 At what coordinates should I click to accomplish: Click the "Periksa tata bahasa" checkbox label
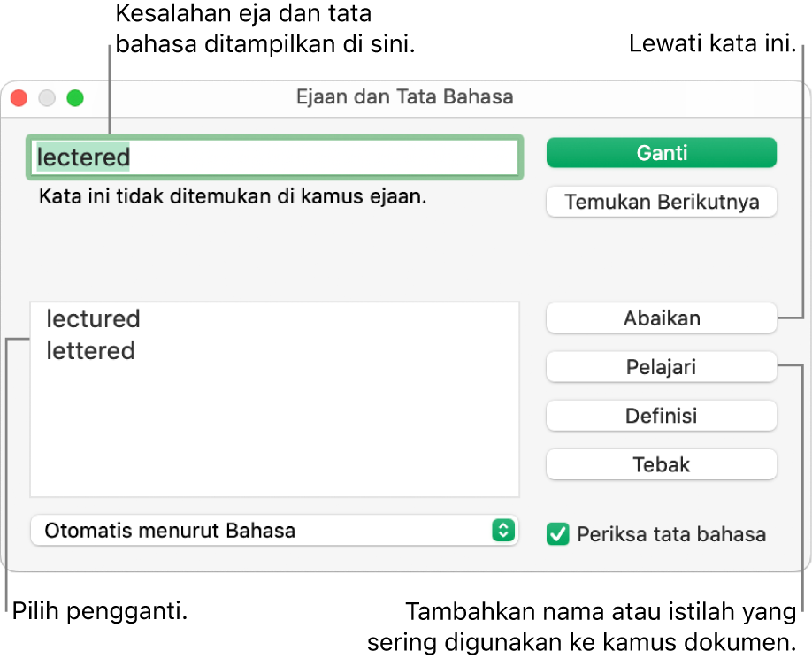(x=671, y=534)
